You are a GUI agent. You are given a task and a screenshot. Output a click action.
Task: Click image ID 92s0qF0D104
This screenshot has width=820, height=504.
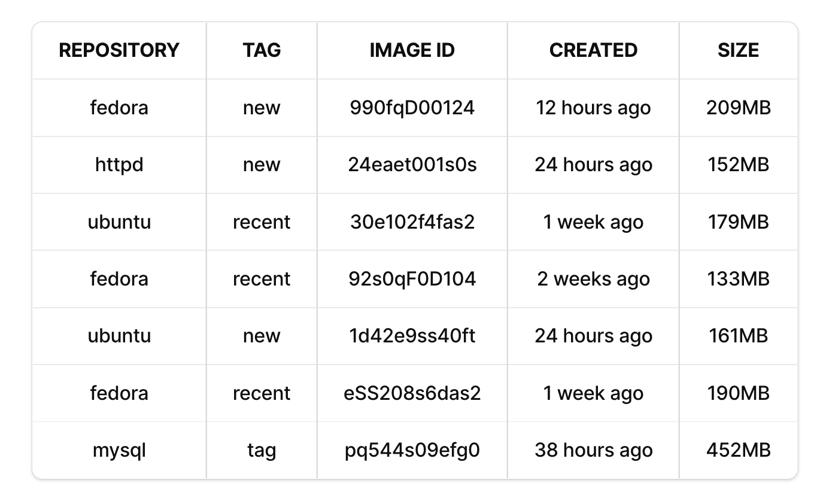(x=412, y=279)
